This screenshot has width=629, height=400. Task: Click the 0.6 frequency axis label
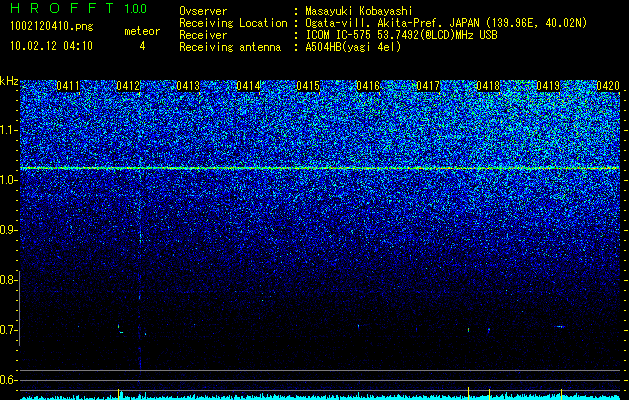pos(7,380)
